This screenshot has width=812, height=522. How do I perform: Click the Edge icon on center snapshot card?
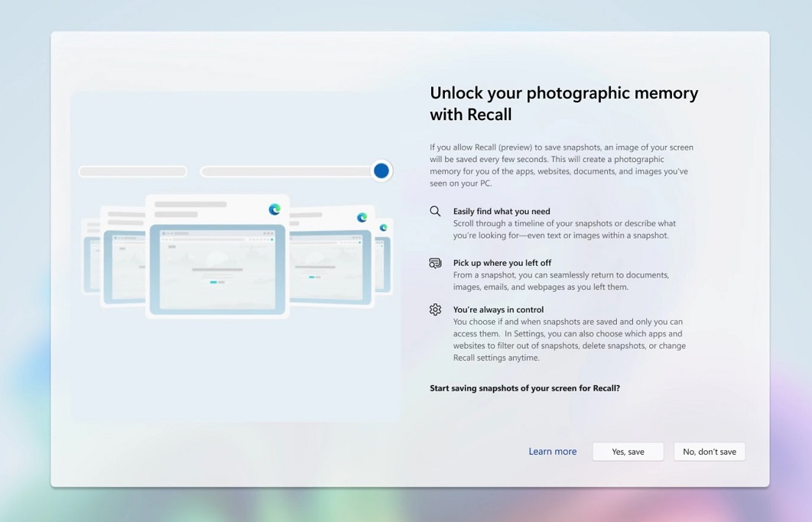pyautogui.click(x=274, y=209)
